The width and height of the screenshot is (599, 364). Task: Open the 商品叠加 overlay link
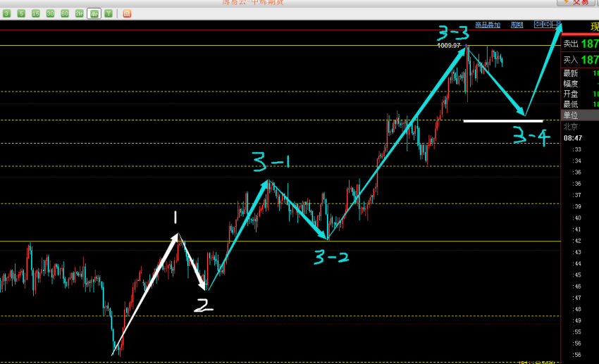pyautogui.click(x=488, y=25)
